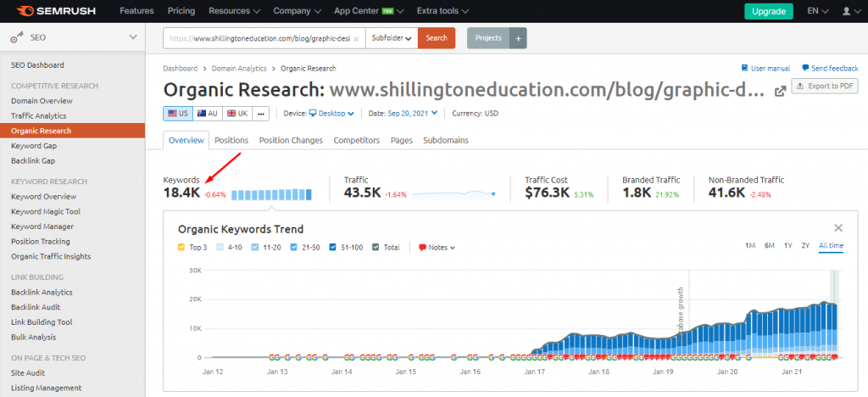The height and width of the screenshot is (397, 868).
Task: Open the Desktop device dropdown
Action: coord(331,113)
